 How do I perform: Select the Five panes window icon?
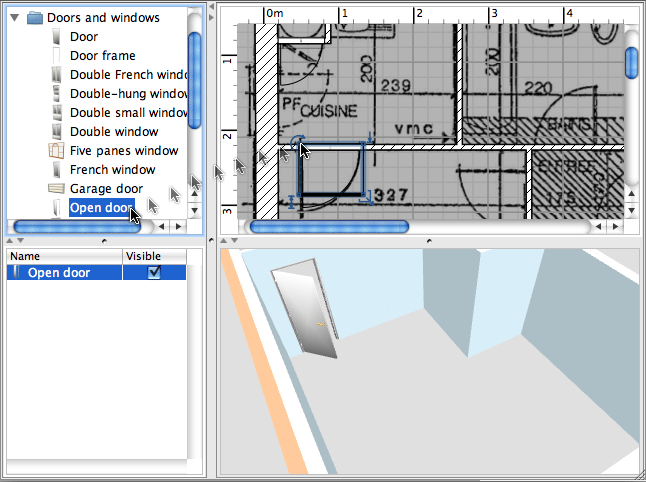(x=56, y=151)
